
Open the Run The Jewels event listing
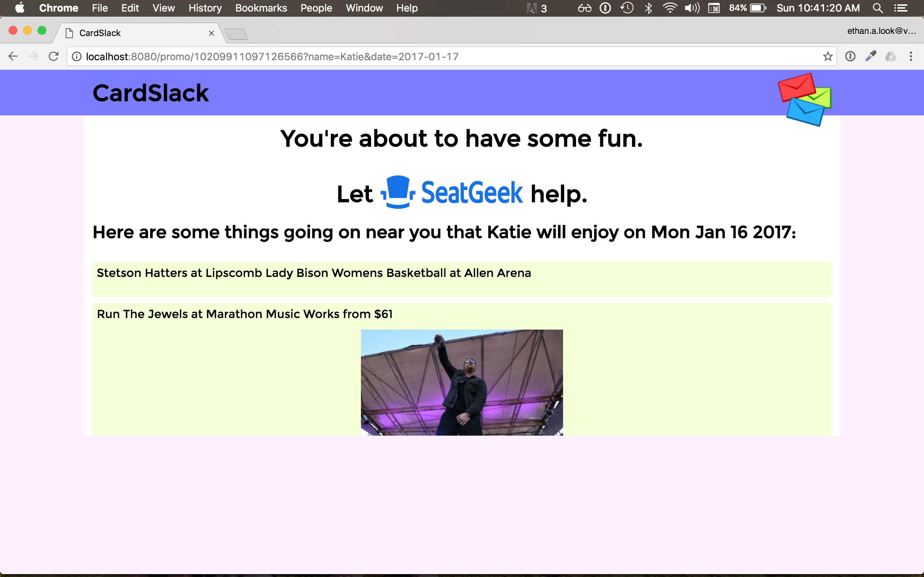(x=244, y=314)
